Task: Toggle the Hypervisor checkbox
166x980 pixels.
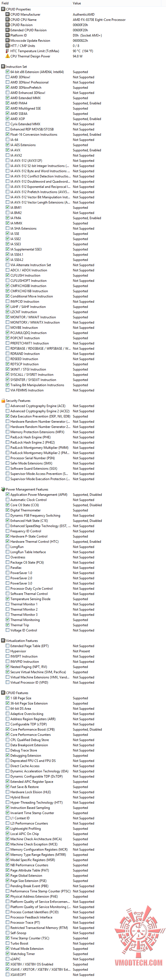Action: (x=8, y=651)
